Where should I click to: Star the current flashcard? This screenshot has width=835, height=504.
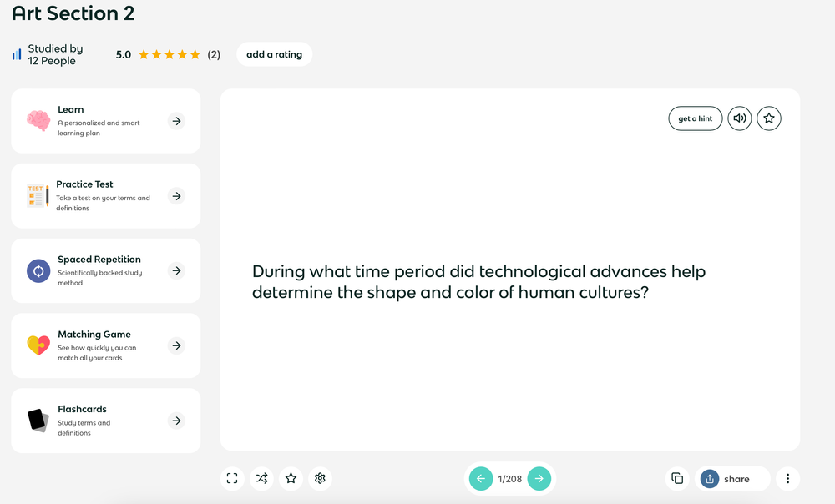point(769,118)
